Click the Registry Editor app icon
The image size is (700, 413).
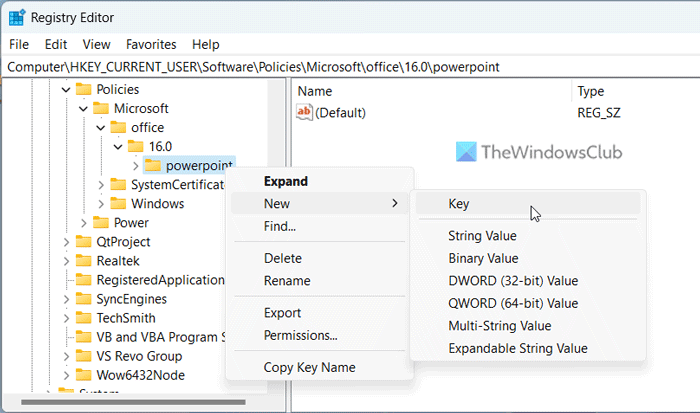(18, 17)
